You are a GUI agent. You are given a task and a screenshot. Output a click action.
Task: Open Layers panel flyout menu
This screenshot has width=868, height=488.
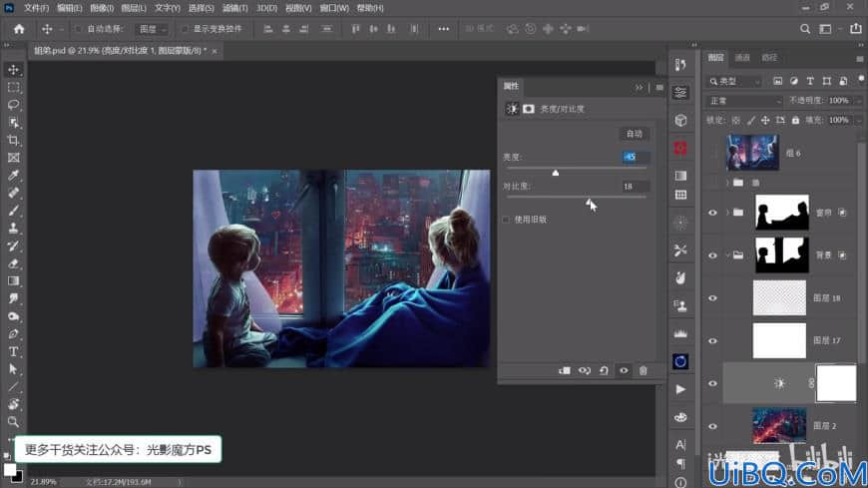(860, 58)
